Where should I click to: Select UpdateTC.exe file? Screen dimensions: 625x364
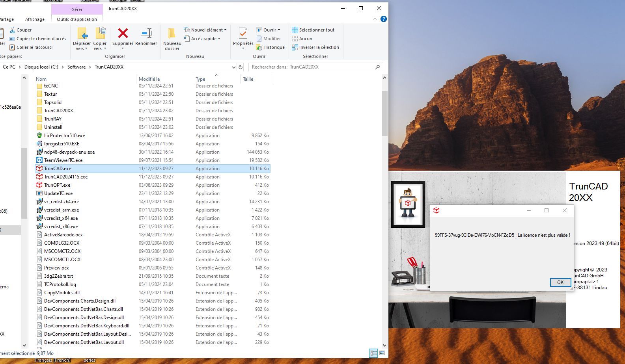click(58, 193)
